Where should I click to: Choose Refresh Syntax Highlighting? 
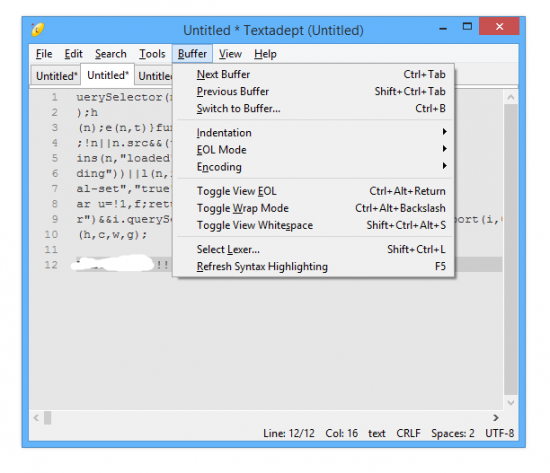(314, 267)
